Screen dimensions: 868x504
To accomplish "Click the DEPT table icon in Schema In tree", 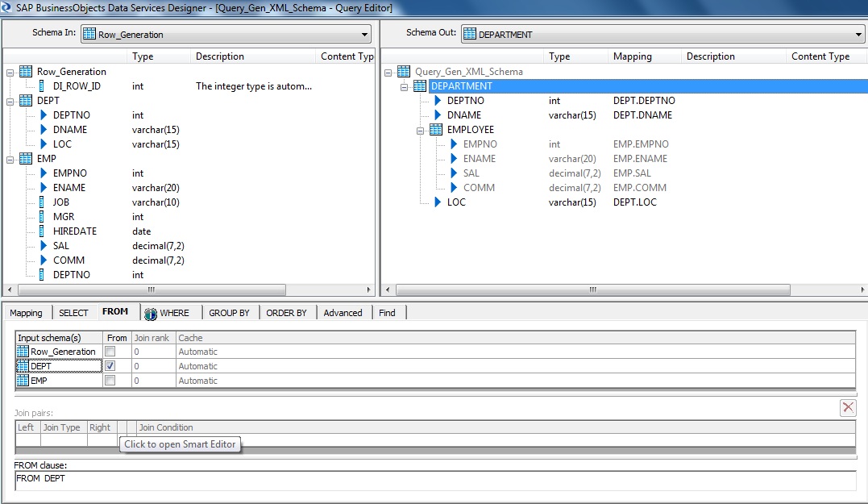I will (26, 100).
